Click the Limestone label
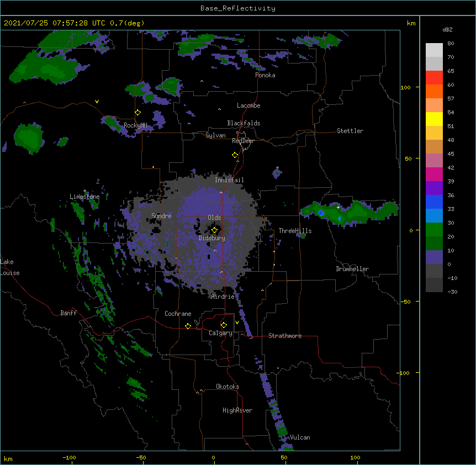This screenshot has height=465, width=476. [84, 197]
